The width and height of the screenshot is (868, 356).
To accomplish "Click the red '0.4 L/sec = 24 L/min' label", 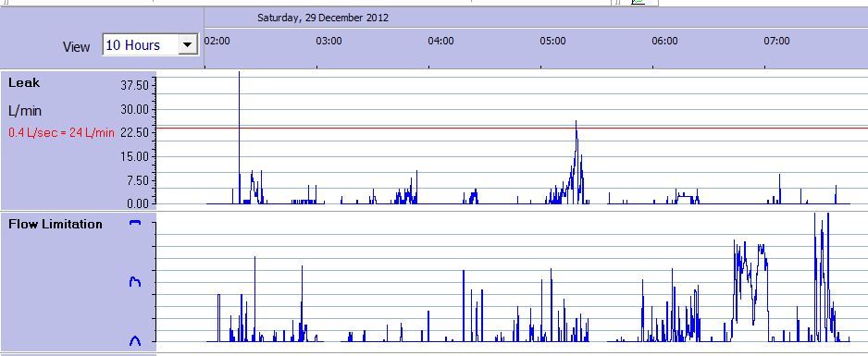I will click(61, 132).
